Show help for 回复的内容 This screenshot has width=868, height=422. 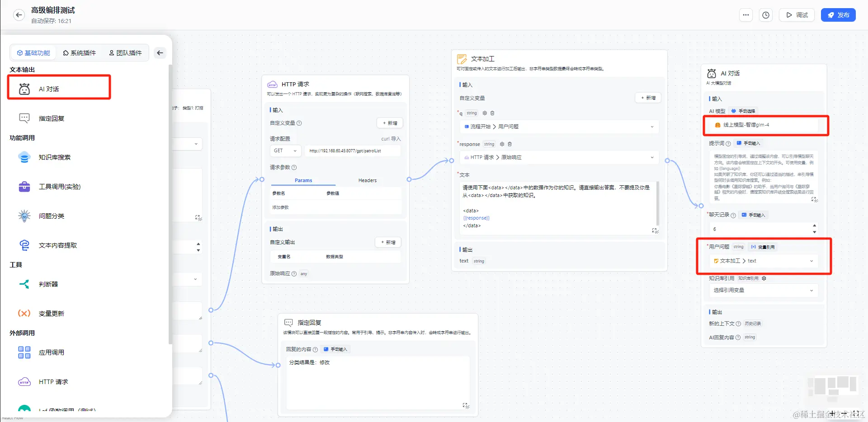316,350
